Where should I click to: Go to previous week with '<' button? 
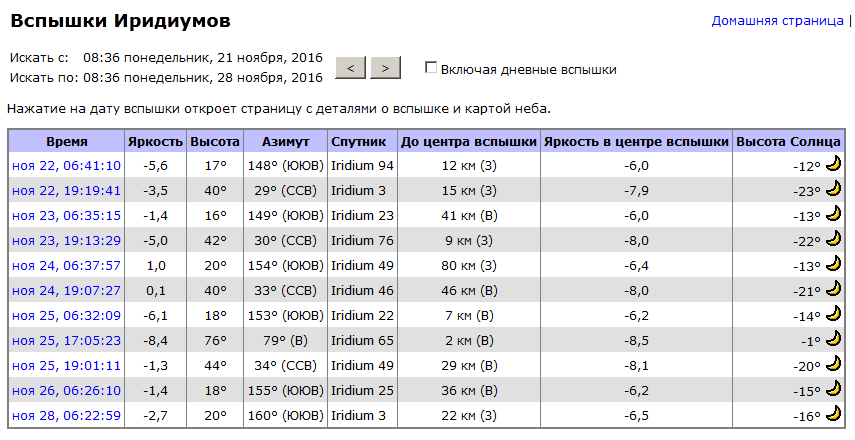coord(351,68)
